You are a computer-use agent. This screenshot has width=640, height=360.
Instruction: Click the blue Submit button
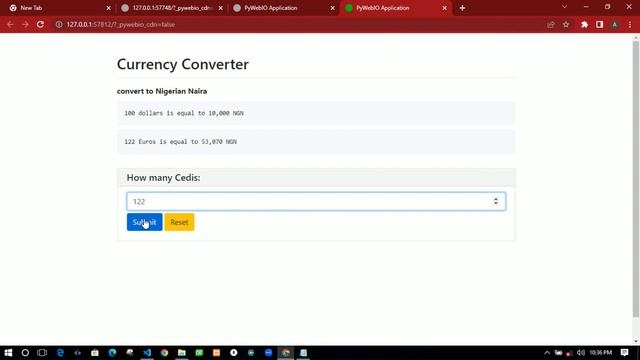(x=144, y=222)
